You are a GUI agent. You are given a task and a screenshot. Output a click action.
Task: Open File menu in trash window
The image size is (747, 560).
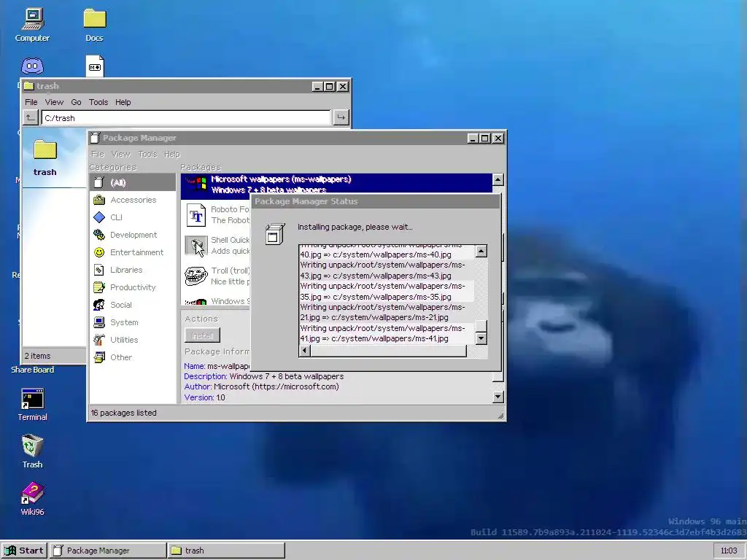coord(31,102)
